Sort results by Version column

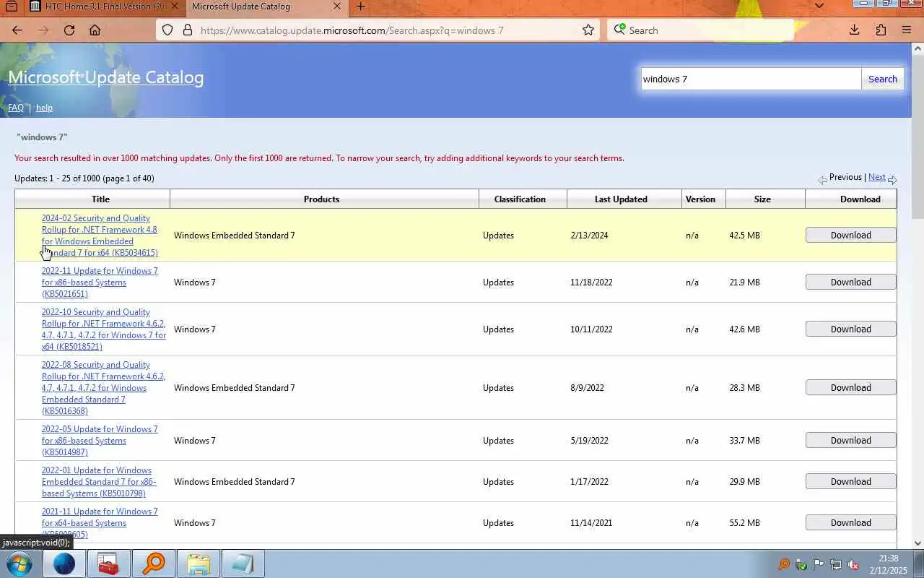pyautogui.click(x=700, y=199)
